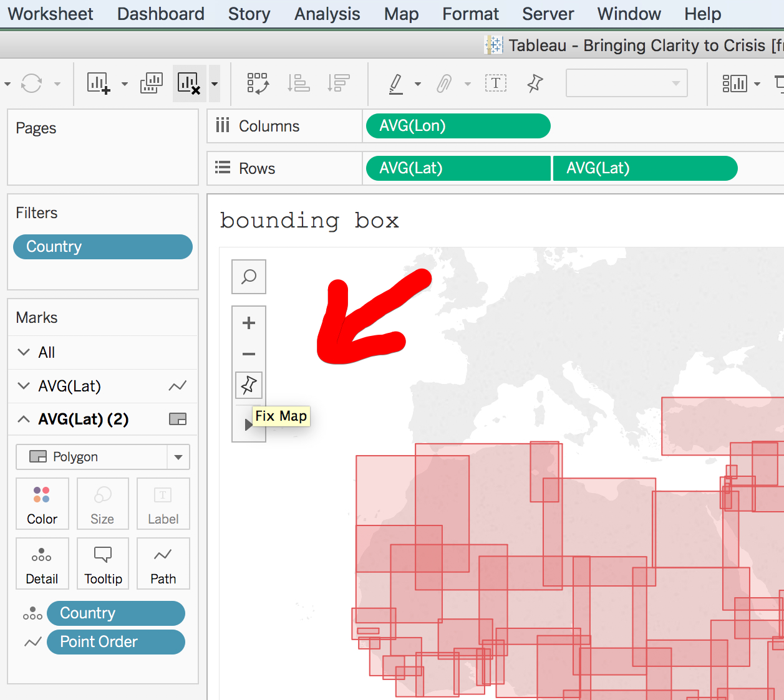Screen dimensions: 784x700
Task: Click detail icon beside Country pill
Action: tap(32, 613)
